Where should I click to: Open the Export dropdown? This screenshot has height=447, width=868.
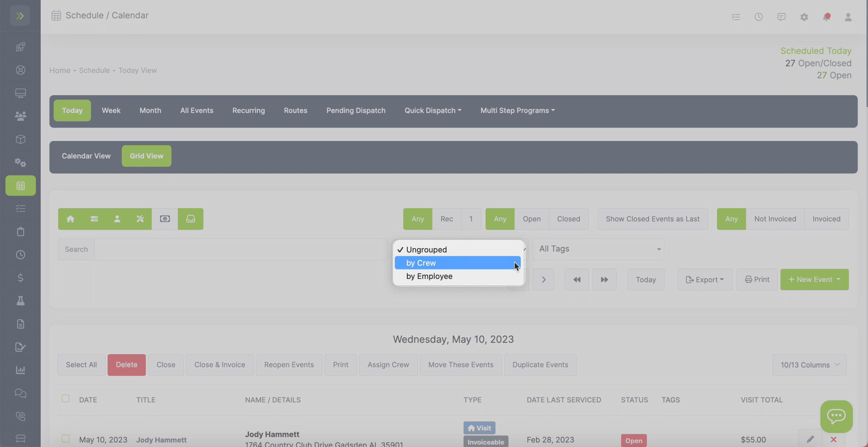705,280
